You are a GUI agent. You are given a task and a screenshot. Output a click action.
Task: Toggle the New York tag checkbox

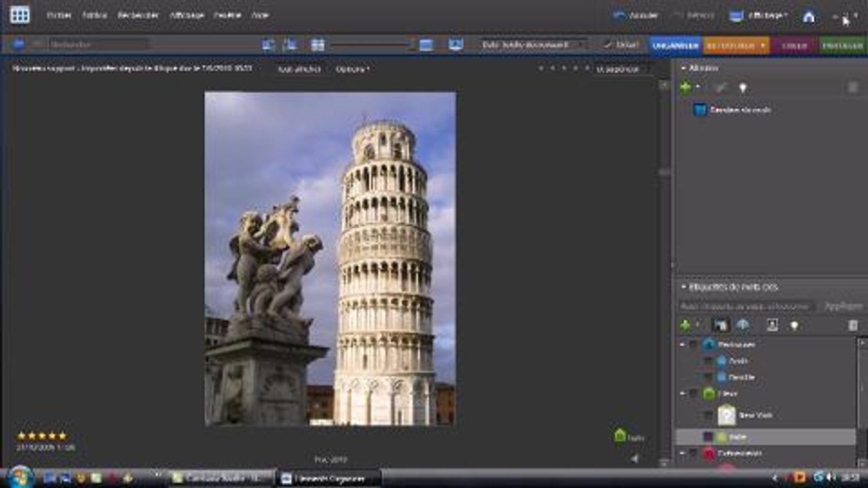(709, 415)
